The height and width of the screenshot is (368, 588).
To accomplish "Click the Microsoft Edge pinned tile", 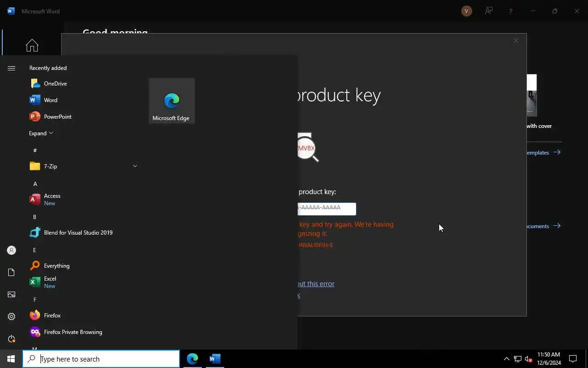I will coord(172,101).
